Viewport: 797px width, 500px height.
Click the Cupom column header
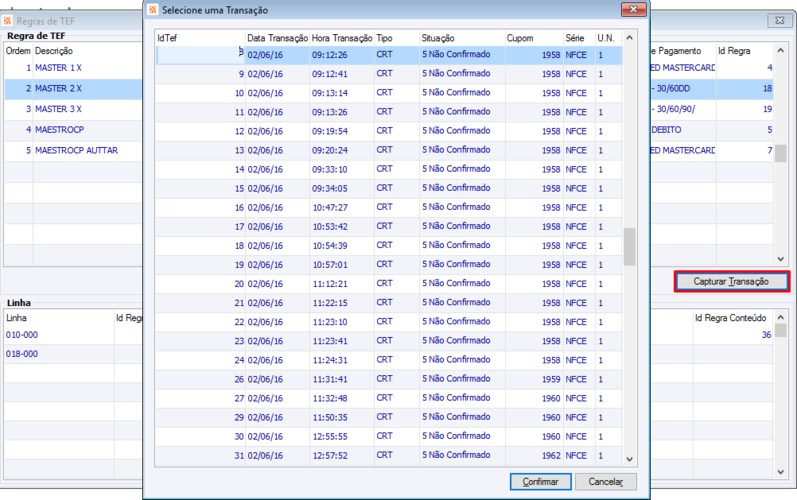(534, 38)
